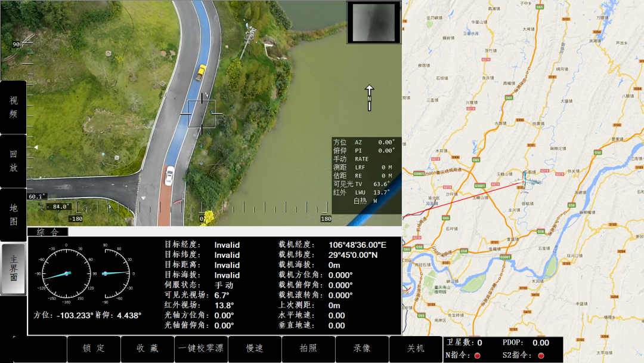Click the -84.0° azimuth scale label

pos(58,207)
